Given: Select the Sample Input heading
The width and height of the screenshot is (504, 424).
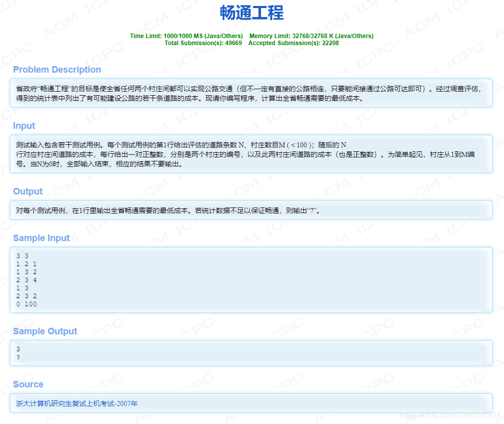Looking at the screenshot, I should (x=41, y=238).
